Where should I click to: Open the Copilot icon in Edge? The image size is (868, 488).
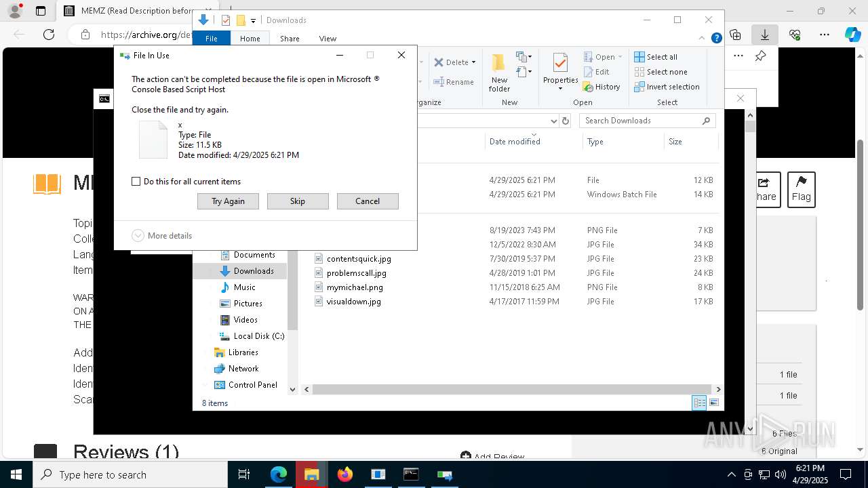click(x=852, y=35)
